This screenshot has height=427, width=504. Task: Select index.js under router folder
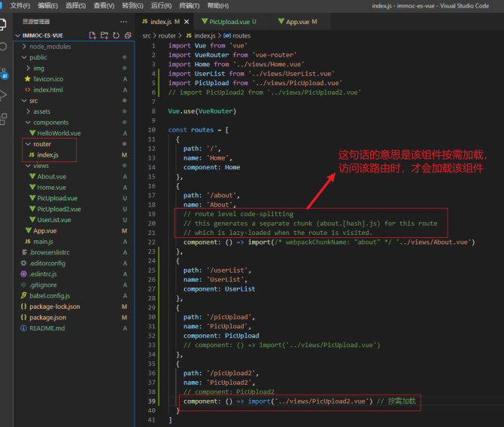pyautogui.click(x=47, y=155)
